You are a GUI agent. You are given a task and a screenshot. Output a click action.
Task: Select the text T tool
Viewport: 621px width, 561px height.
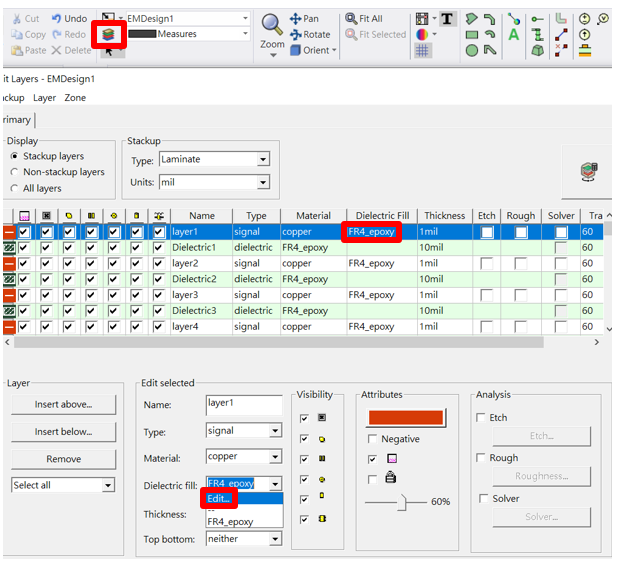[x=448, y=19]
